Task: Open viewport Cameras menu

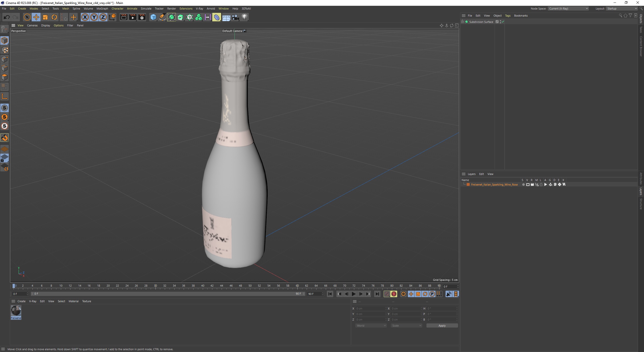Action: tap(32, 25)
